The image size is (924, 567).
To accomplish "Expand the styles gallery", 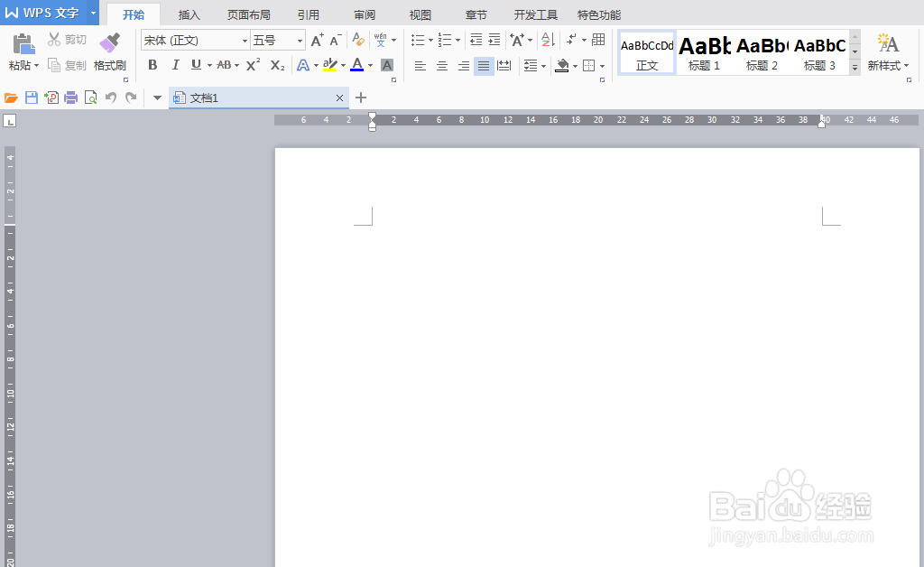I will (855, 69).
